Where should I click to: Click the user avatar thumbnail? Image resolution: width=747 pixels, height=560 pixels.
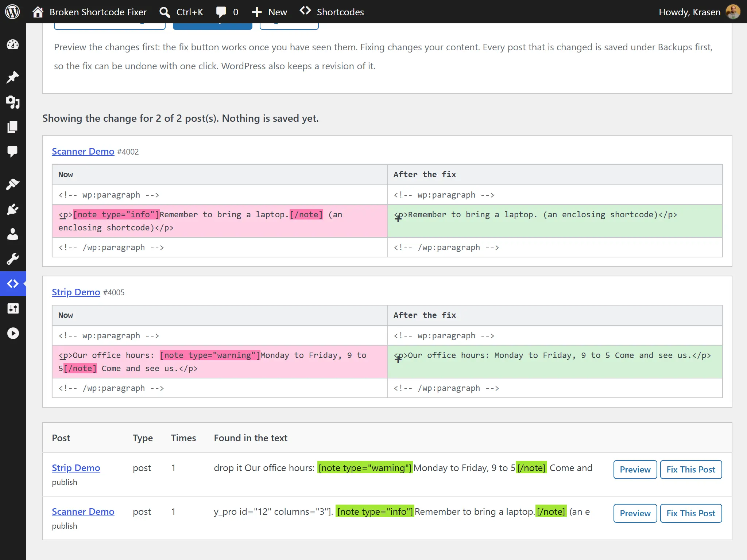733,12
